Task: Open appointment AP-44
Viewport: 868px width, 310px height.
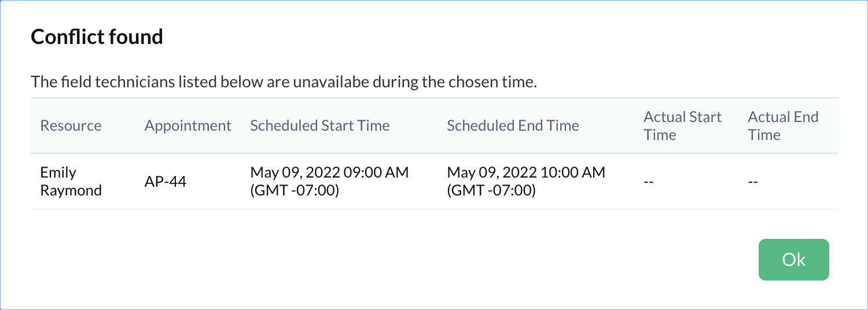Action: click(x=165, y=181)
